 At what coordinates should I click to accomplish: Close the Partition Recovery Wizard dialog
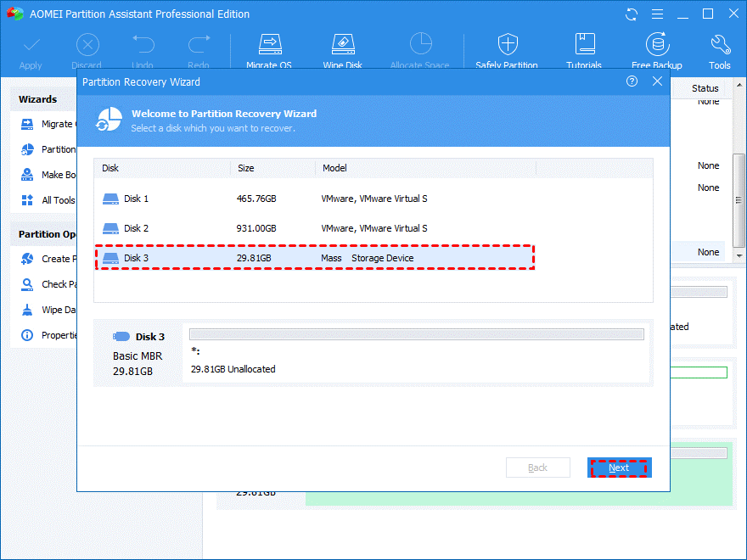click(657, 81)
